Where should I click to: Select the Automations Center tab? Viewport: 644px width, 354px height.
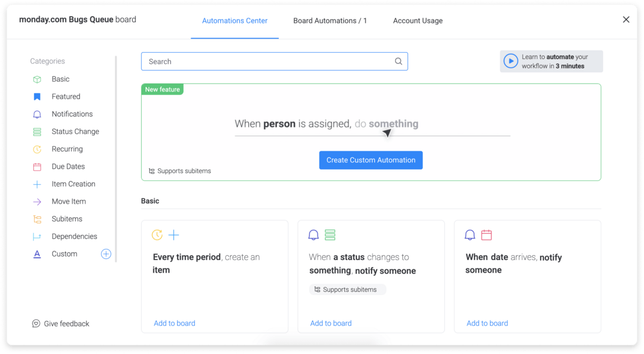[235, 21]
